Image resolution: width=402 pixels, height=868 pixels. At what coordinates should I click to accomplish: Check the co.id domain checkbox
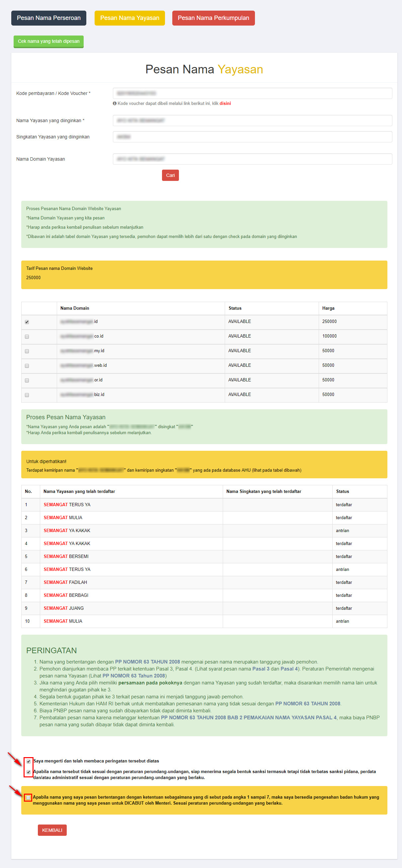pos(27,336)
